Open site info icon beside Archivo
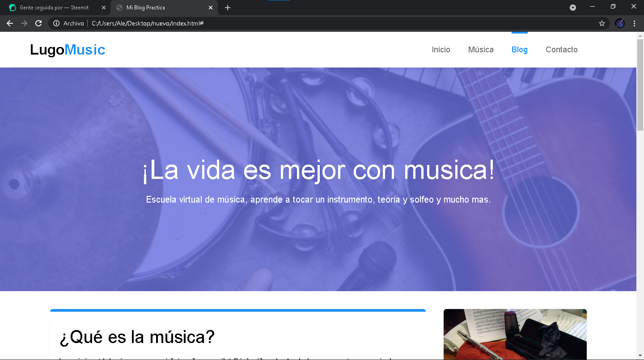644x360 pixels. (x=56, y=23)
